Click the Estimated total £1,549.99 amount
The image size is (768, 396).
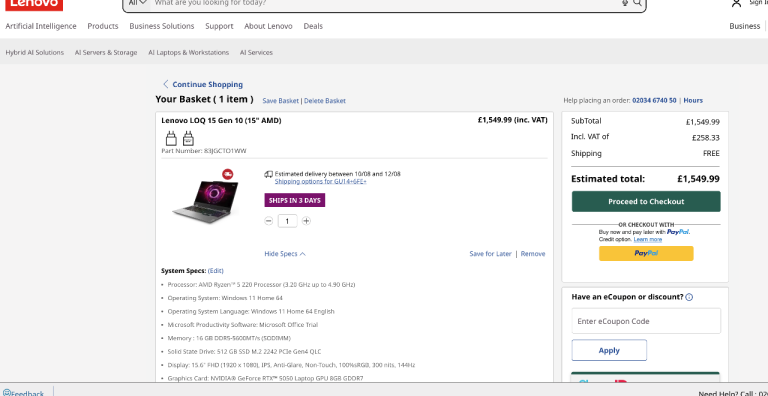tap(698, 179)
